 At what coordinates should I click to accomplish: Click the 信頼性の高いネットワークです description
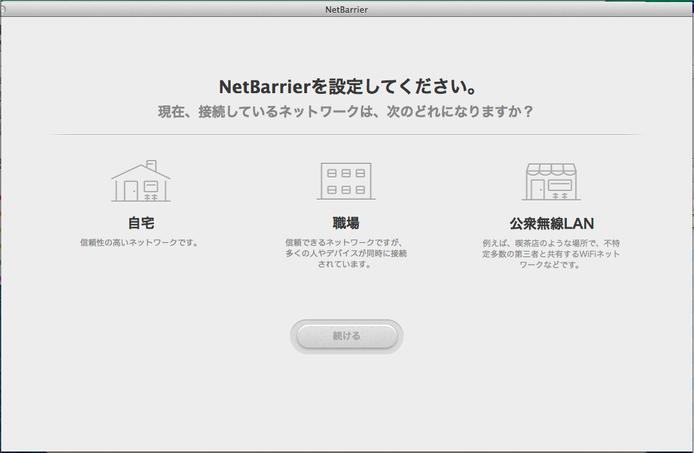point(139,243)
